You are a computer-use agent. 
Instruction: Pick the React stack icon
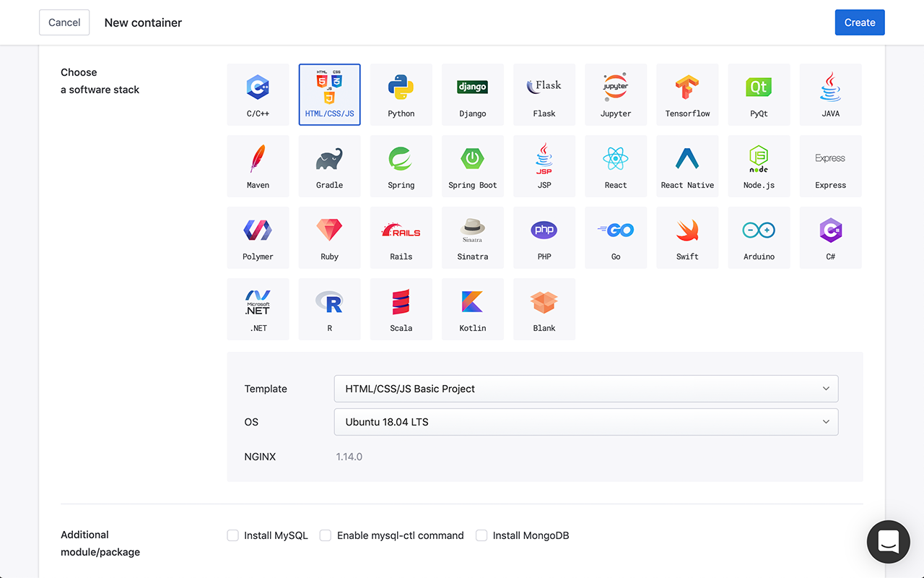tap(615, 165)
